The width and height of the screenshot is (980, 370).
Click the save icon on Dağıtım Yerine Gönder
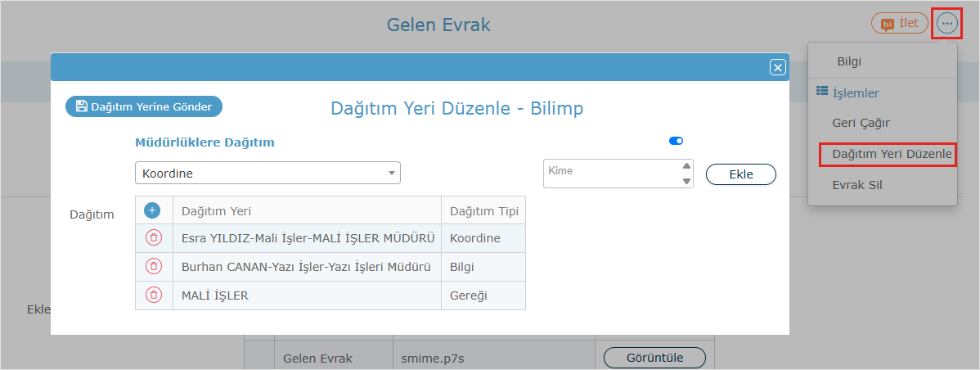(x=81, y=106)
